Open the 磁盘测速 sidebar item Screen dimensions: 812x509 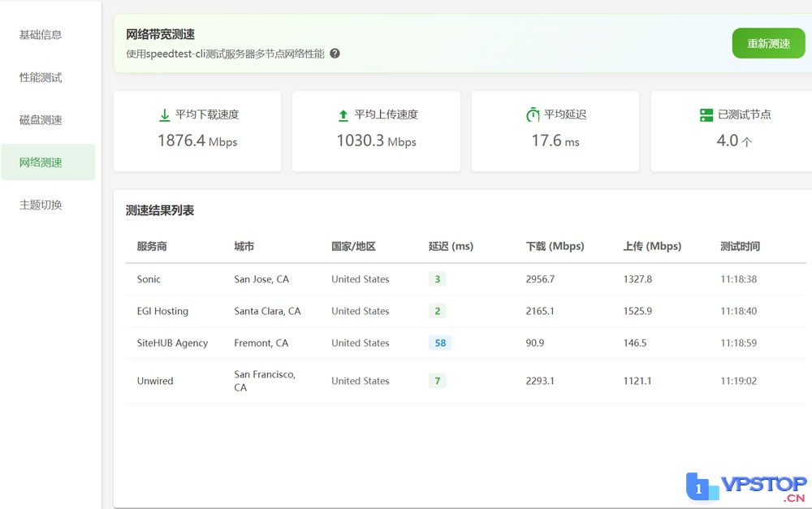(x=41, y=120)
